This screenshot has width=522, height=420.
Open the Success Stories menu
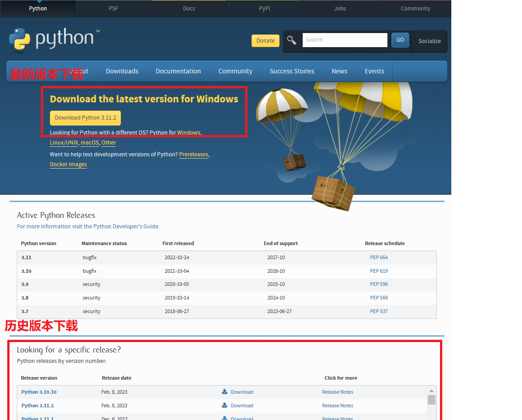(x=292, y=71)
